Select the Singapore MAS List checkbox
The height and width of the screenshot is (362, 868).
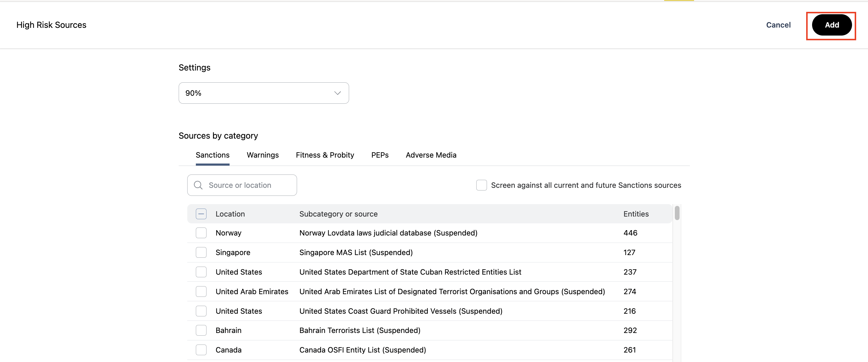pyautogui.click(x=201, y=252)
